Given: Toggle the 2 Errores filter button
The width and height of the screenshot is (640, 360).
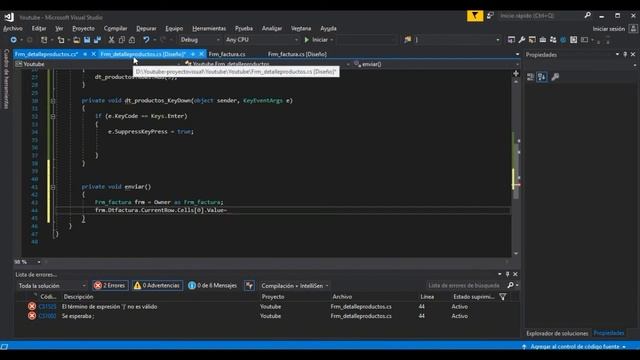Looking at the screenshot, I should point(110,286).
